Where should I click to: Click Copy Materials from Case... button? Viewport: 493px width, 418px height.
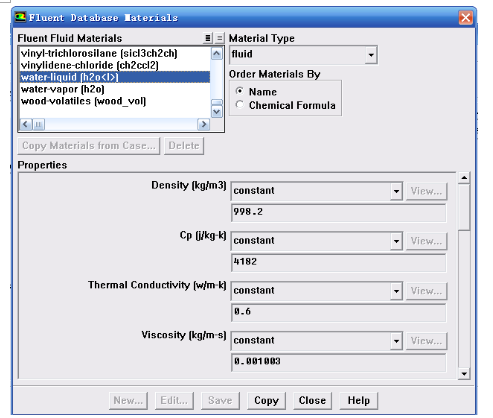tap(89, 146)
